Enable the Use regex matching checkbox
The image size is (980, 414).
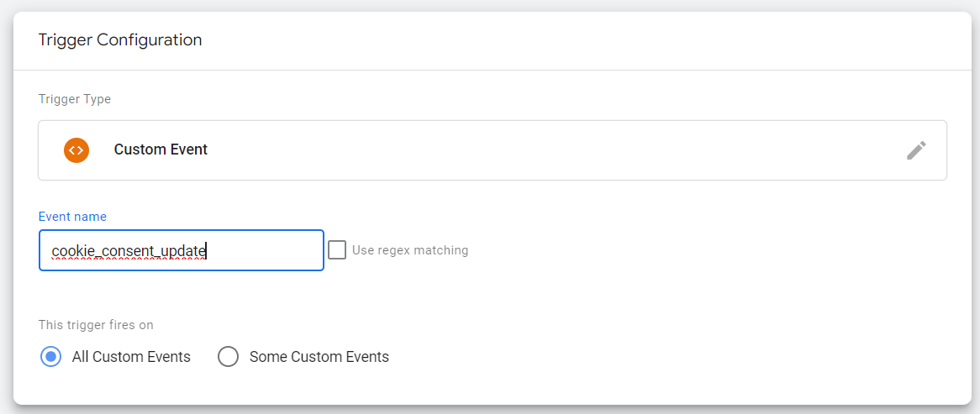[x=337, y=250]
